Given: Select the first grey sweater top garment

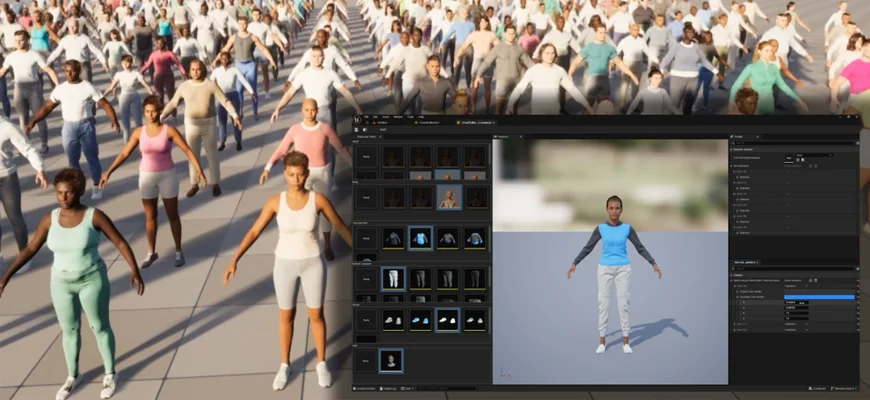Looking at the screenshot, I should 393,238.
